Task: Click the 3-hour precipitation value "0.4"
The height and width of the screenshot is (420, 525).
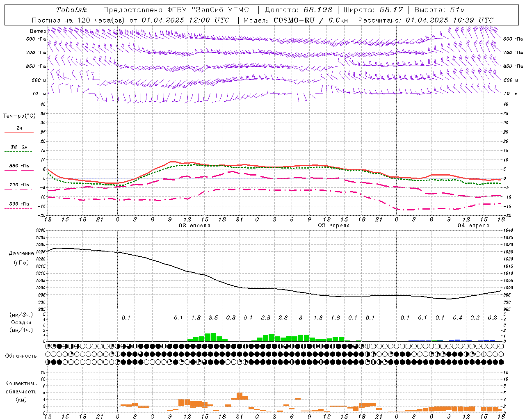Action: pos(457,318)
